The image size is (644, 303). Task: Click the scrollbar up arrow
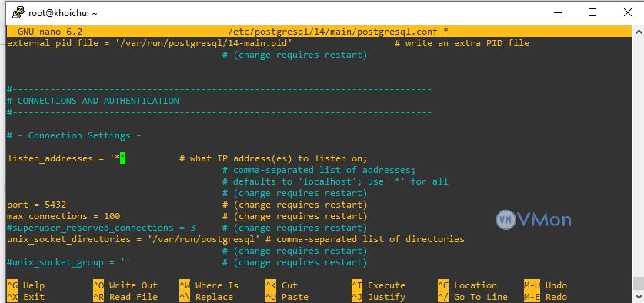pos(638,32)
